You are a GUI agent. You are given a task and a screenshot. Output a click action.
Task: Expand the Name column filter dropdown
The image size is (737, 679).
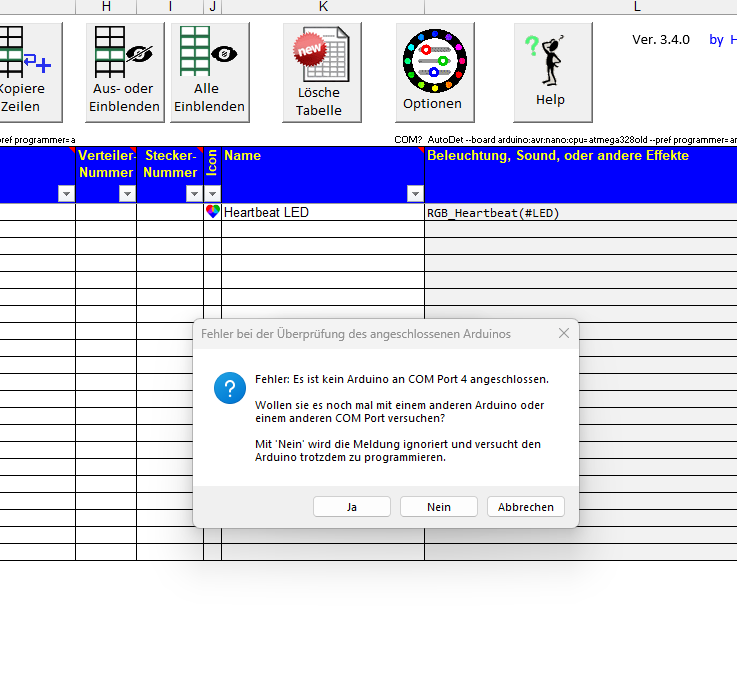(415, 194)
